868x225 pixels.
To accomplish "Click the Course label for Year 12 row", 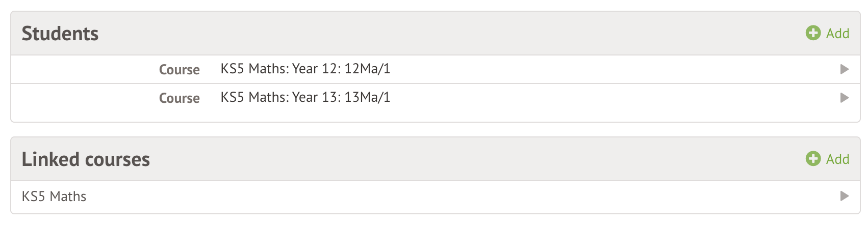I will [179, 70].
